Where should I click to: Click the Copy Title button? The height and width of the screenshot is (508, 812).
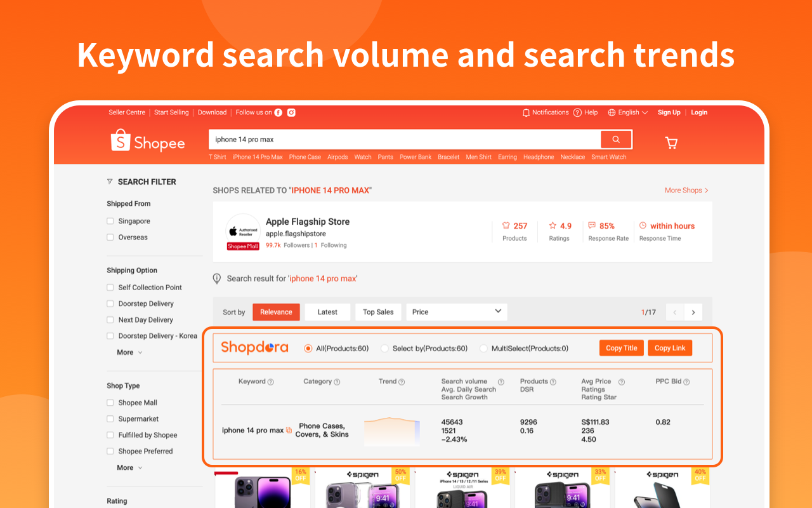[x=621, y=348]
